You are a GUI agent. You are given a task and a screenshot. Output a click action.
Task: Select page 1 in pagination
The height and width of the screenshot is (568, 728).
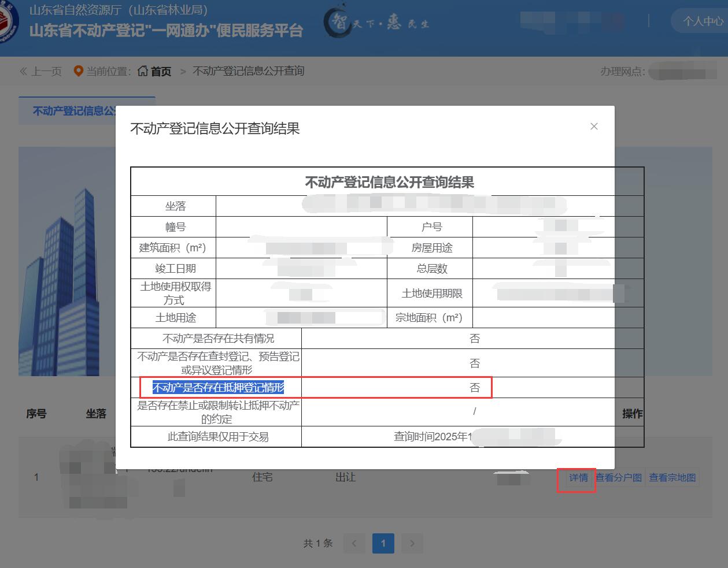pyautogui.click(x=383, y=543)
